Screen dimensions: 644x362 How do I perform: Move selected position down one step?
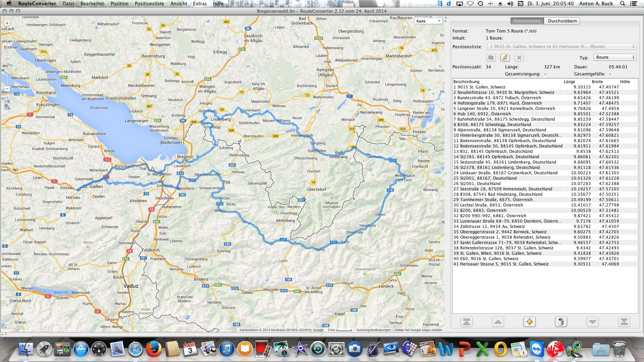point(592,322)
